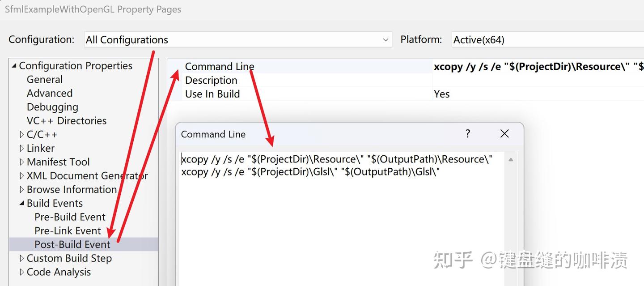
Task: Expand the XML Document Generator node
Action: pyautogui.click(x=21, y=175)
